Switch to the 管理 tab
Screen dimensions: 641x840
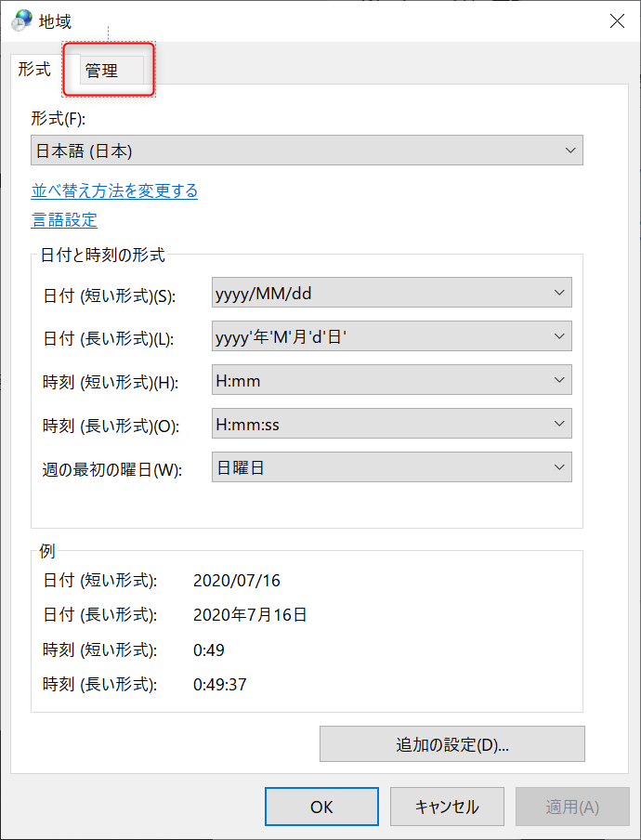coord(101,71)
